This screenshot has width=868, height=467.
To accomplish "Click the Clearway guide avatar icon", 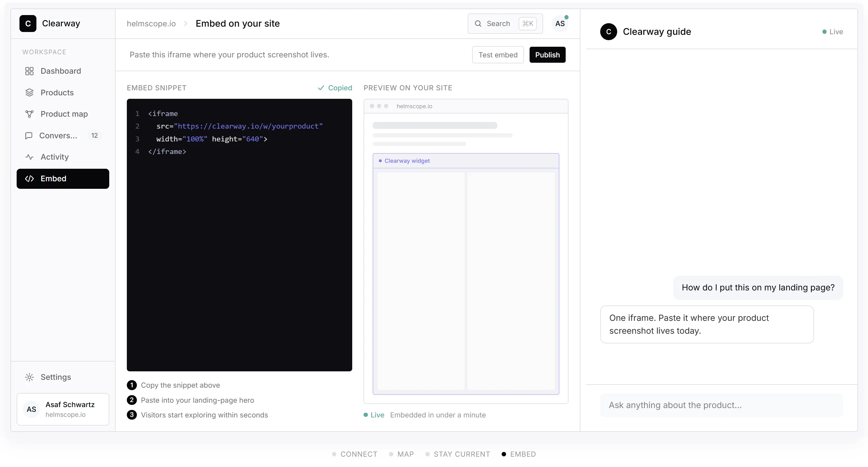I will 609,32.
